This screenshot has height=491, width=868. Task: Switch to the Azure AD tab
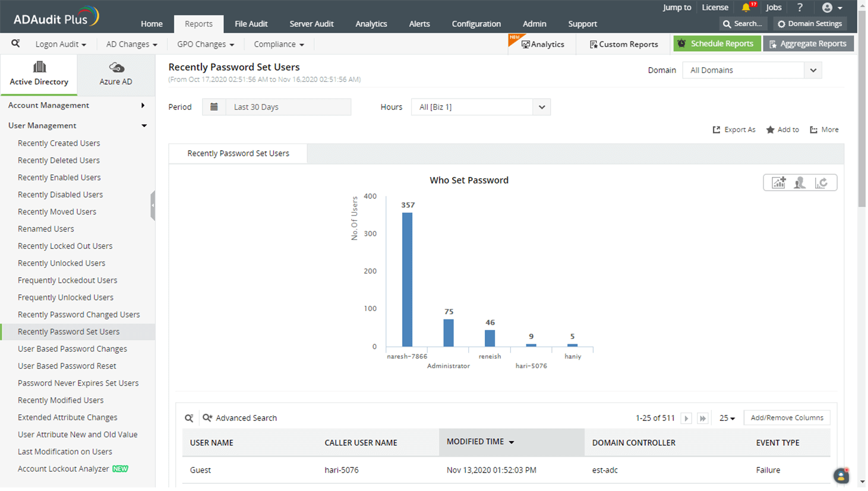[116, 74]
